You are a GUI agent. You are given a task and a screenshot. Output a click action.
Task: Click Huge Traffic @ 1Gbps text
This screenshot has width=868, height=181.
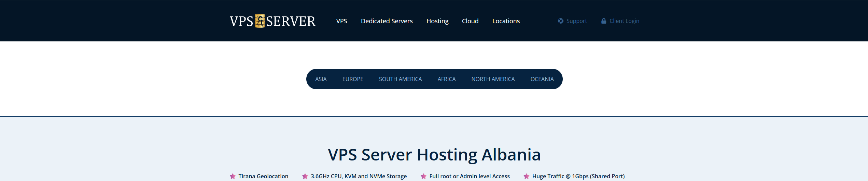(578, 176)
